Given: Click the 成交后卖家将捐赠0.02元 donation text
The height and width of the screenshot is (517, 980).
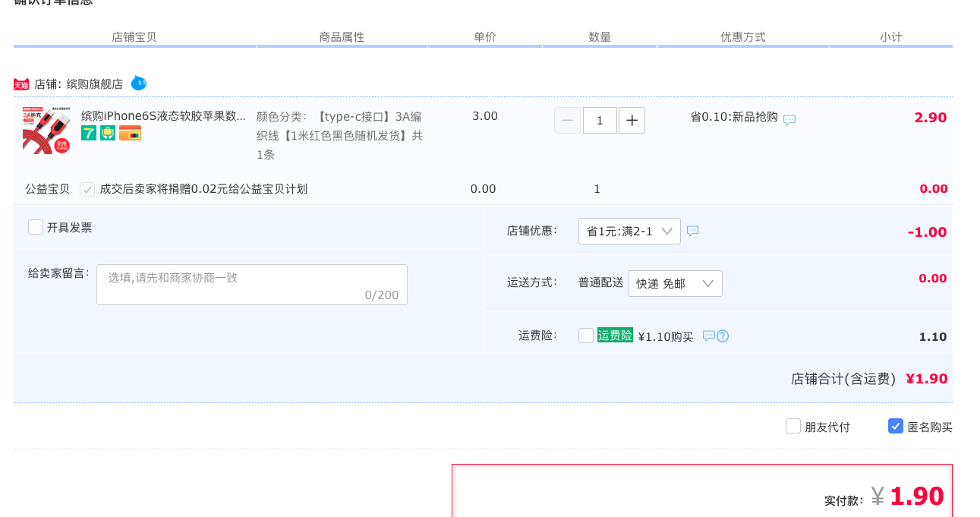Looking at the screenshot, I should tap(203, 189).
